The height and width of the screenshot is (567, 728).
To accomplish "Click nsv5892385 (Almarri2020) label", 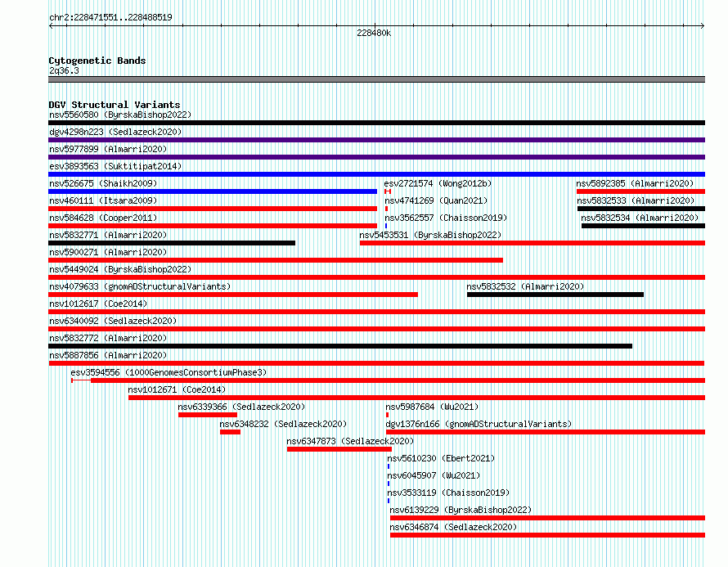I will (635, 183).
